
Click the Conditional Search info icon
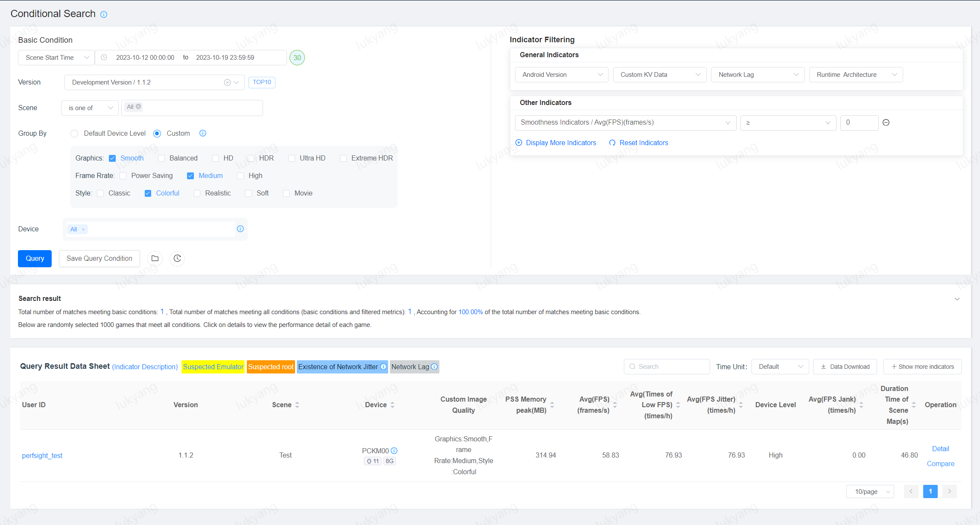(104, 15)
